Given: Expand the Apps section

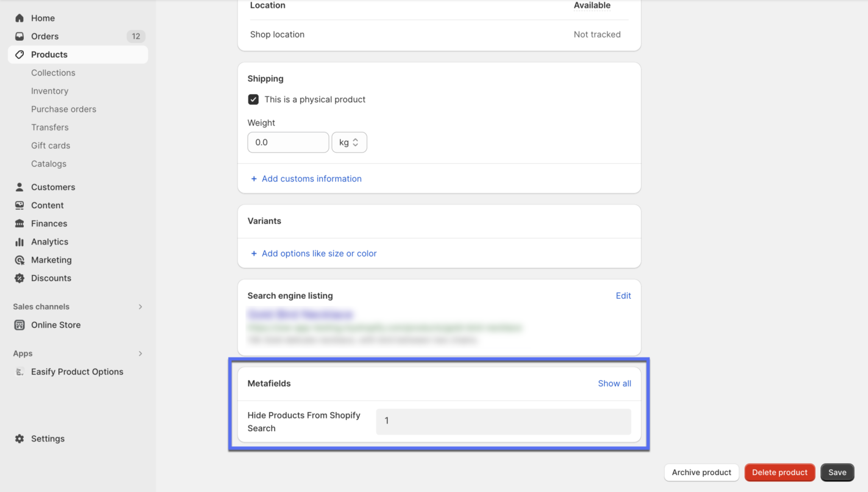Looking at the screenshot, I should pyautogui.click(x=140, y=353).
